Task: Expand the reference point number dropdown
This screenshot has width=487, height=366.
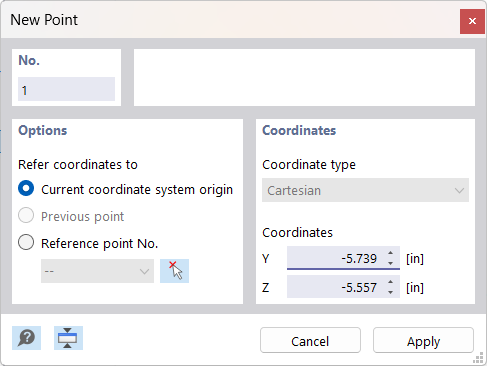Action: (x=97, y=271)
